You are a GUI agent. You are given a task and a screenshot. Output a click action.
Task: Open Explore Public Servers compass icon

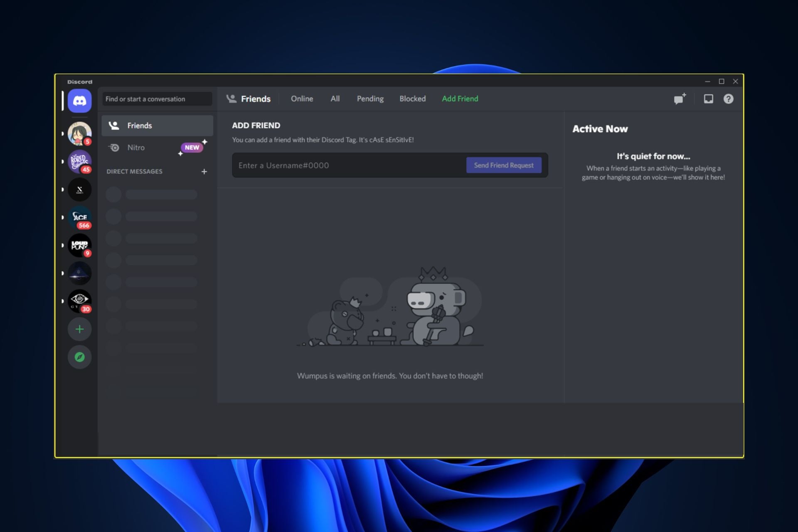(x=79, y=357)
